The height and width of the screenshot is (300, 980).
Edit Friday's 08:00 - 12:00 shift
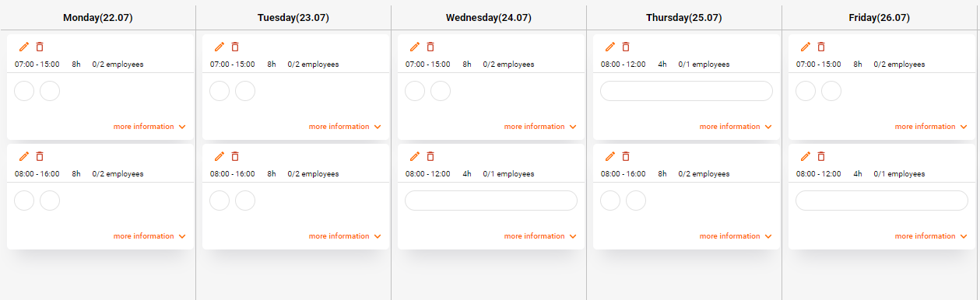click(806, 157)
